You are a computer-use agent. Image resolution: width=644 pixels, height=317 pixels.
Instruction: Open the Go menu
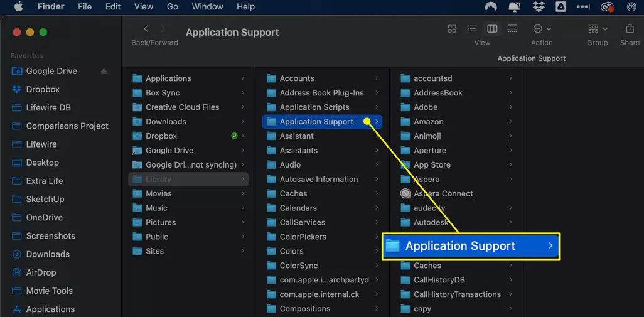pyautogui.click(x=173, y=6)
